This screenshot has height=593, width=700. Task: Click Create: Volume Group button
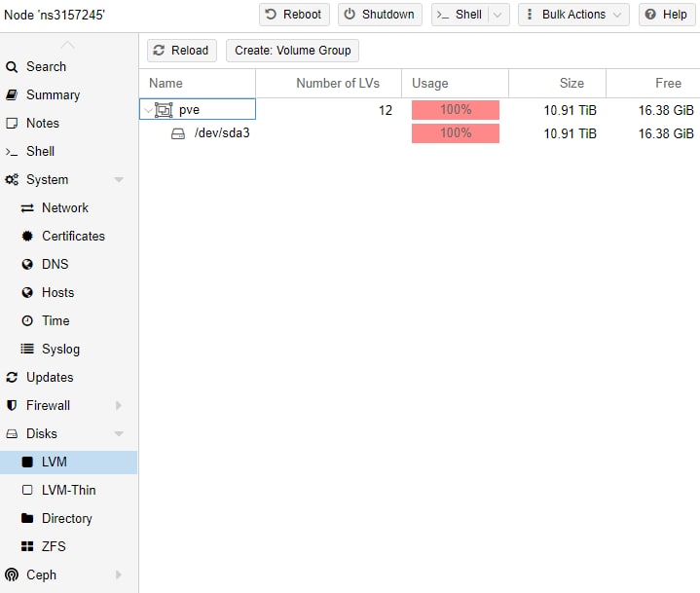[x=292, y=51]
